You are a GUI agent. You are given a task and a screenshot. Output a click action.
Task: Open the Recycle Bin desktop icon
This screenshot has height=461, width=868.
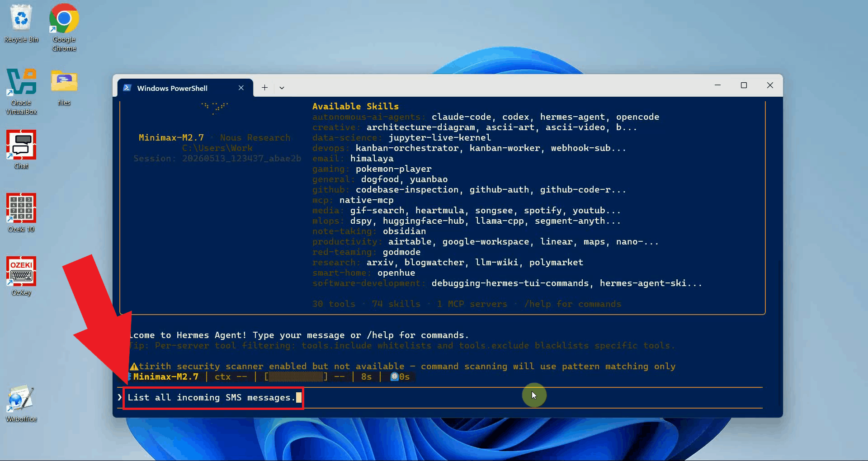(21, 24)
